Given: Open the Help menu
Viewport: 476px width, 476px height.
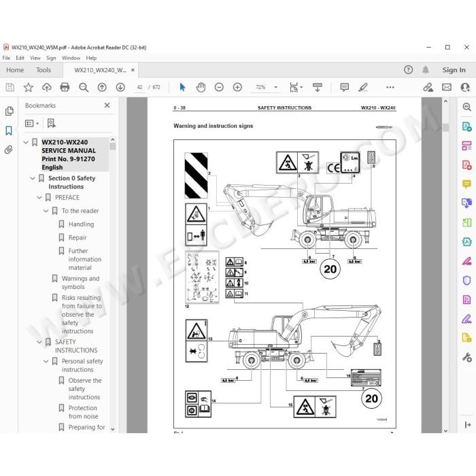Looking at the screenshot, I should tap(91, 58).
